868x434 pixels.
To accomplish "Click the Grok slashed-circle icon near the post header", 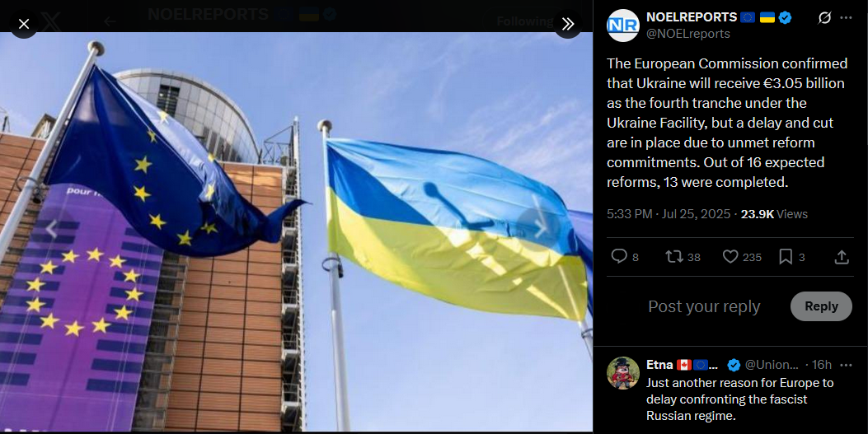I will tap(824, 17).
